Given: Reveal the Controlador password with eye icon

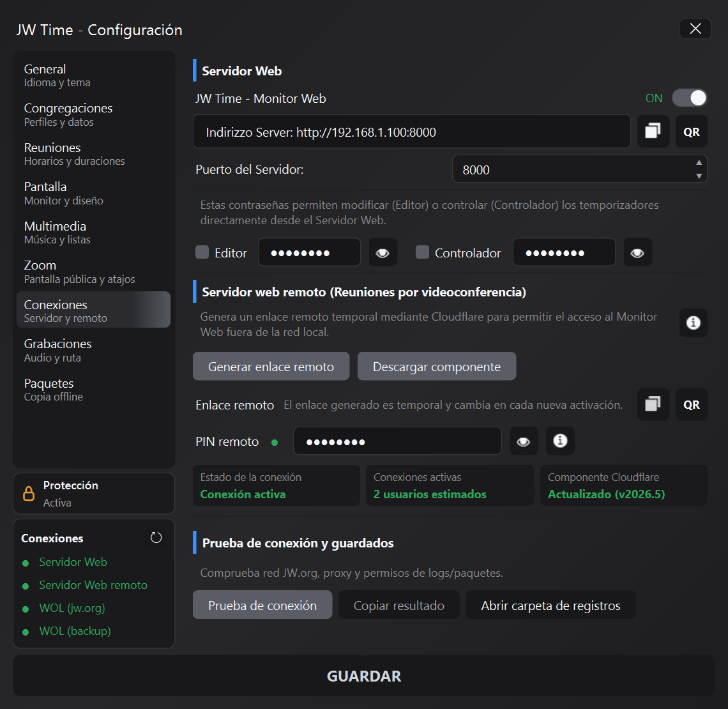Looking at the screenshot, I should [637, 252].
